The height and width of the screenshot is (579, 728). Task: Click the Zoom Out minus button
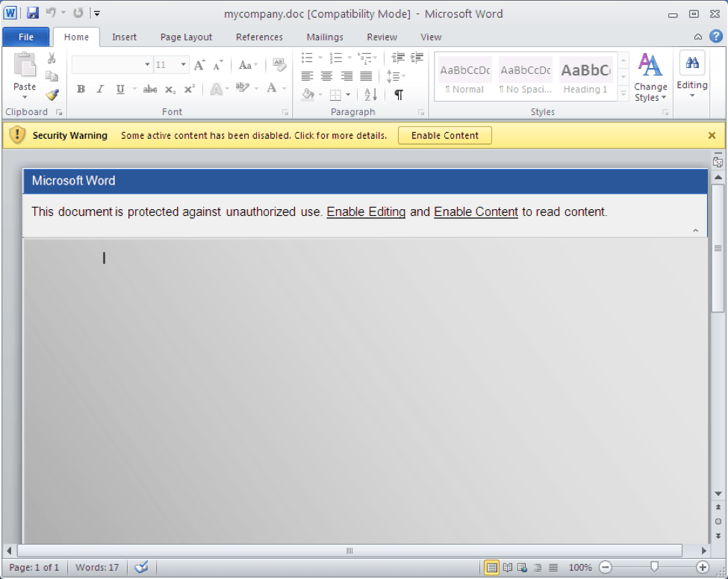tap(605, 567)
